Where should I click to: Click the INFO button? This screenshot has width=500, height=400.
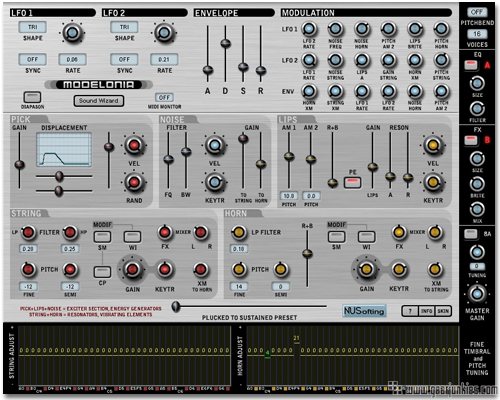click(426, 311)
